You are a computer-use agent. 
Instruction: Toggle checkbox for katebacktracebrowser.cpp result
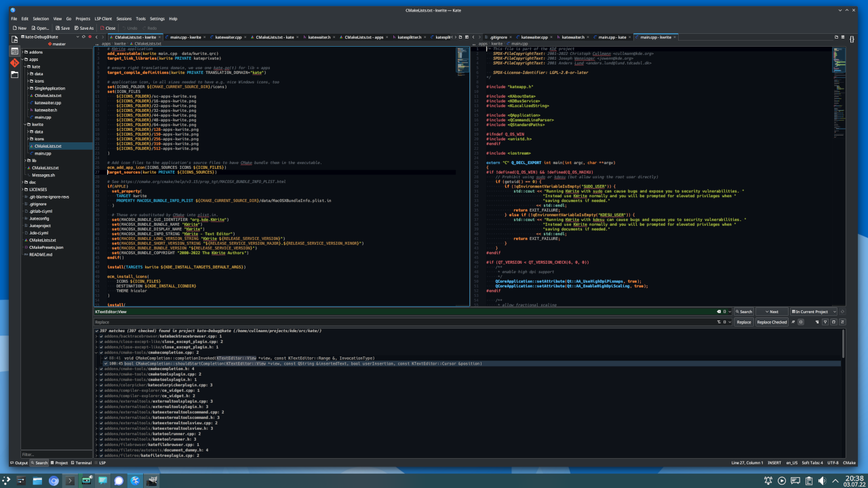tap(102, 336)
